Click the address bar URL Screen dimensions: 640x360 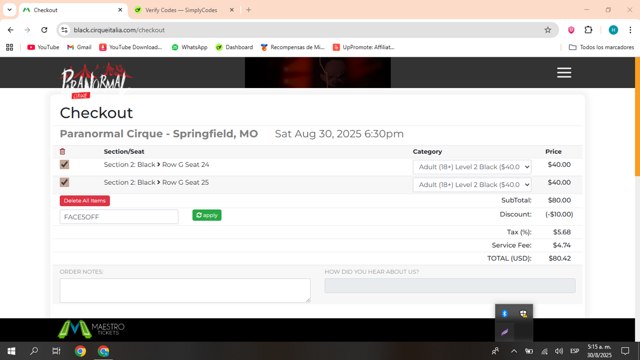(119, 30)
